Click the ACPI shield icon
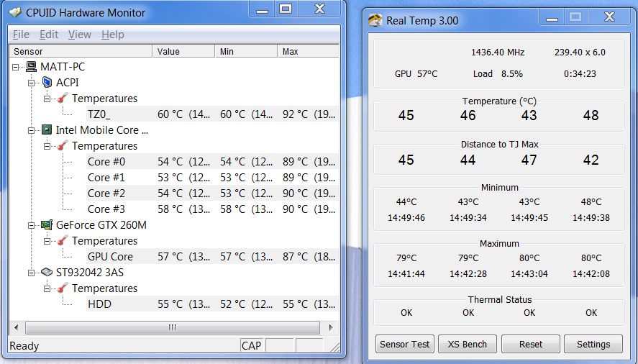The image size is (638, 364). pyautogui.click(x=47, y=82)
